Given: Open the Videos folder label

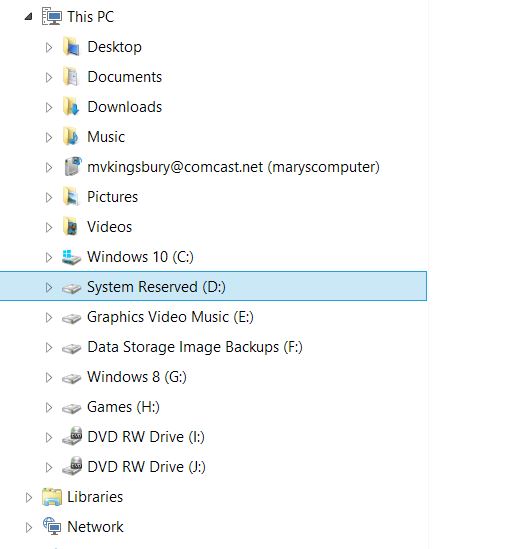Looking at the screenshot, I should coord(110,227).
